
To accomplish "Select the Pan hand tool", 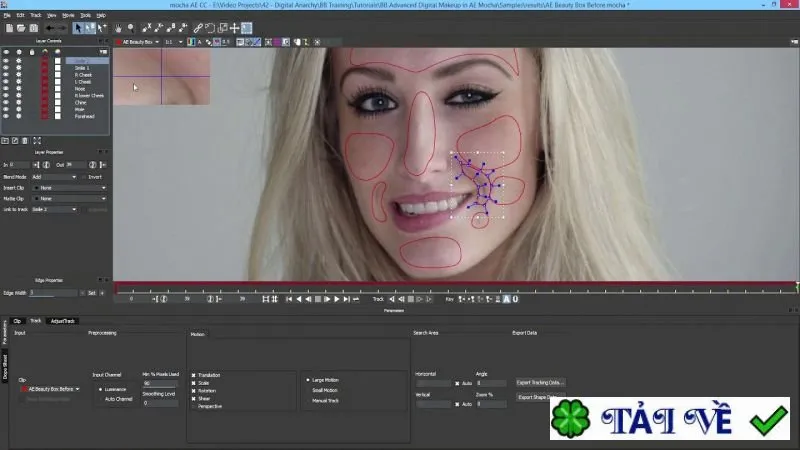I will click(x=118, y=28).
